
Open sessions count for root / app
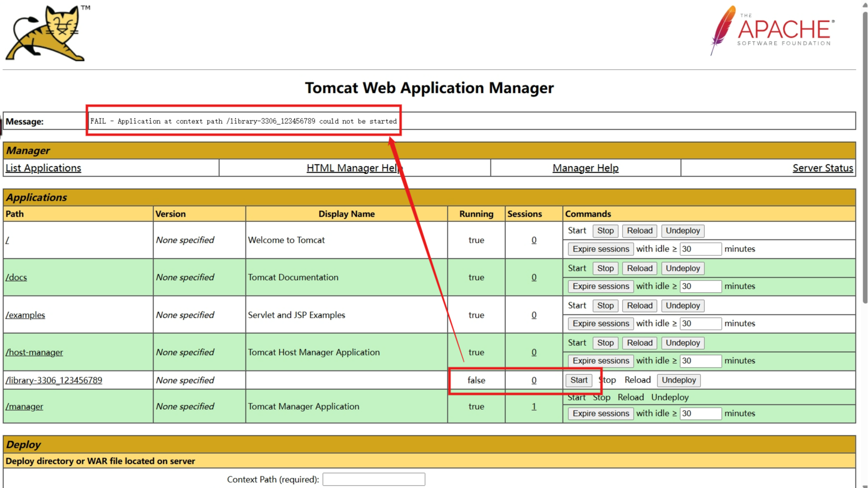point(534,240)
